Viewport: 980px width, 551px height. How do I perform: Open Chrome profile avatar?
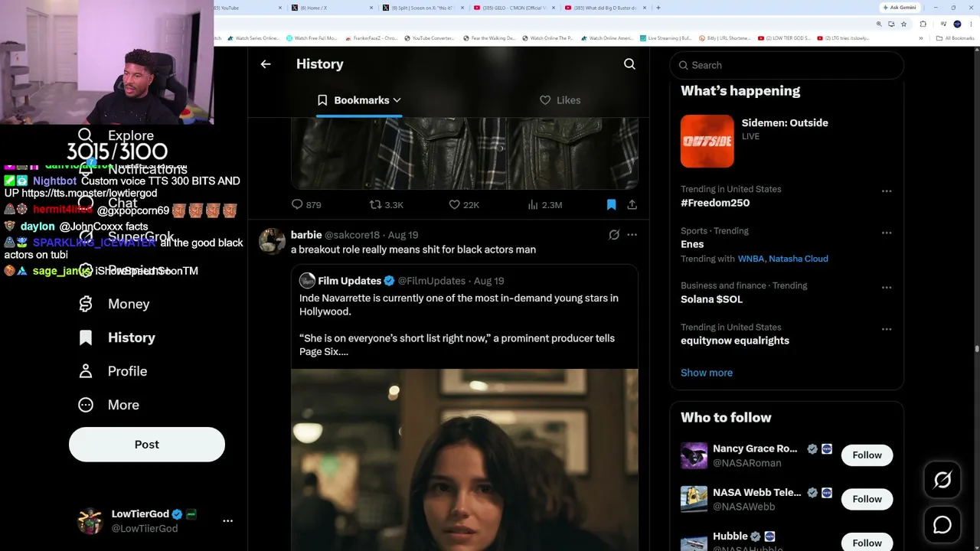[x=957, y=24]
